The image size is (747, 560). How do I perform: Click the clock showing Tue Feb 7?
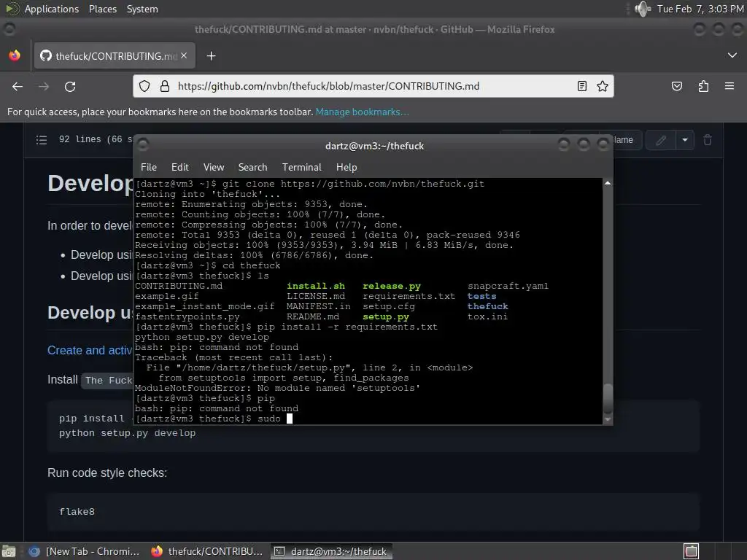pos(700,9)
